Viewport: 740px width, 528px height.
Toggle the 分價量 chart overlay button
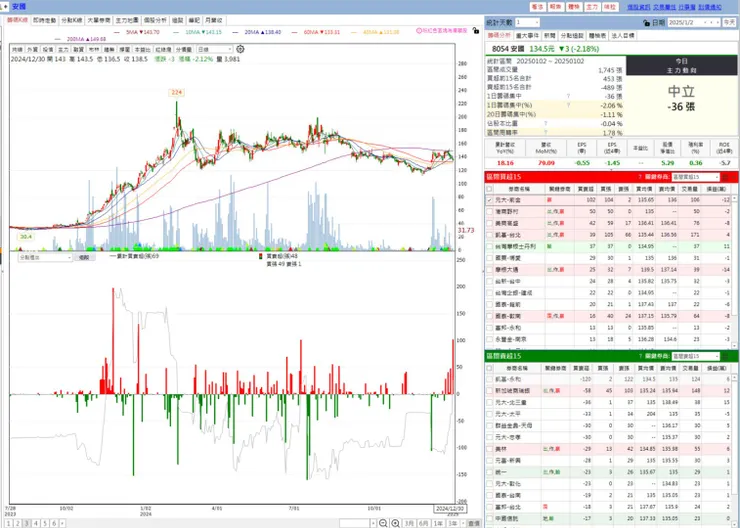click(184, 50)
